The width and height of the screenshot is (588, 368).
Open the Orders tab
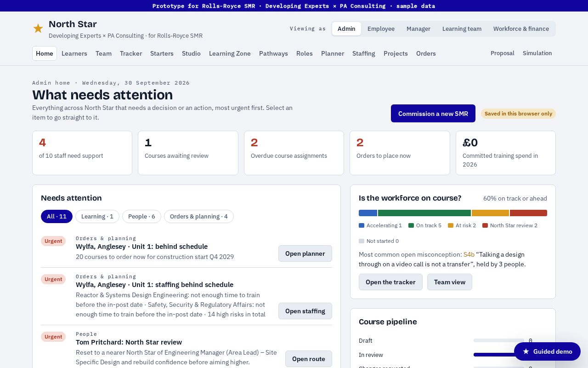coord(426,53)
